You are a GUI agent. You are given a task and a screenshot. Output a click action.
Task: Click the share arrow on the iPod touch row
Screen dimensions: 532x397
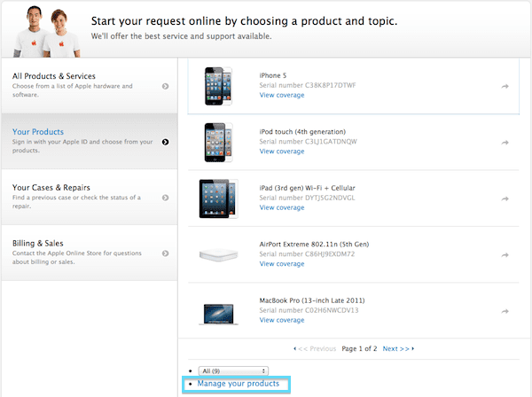[505, 143]
